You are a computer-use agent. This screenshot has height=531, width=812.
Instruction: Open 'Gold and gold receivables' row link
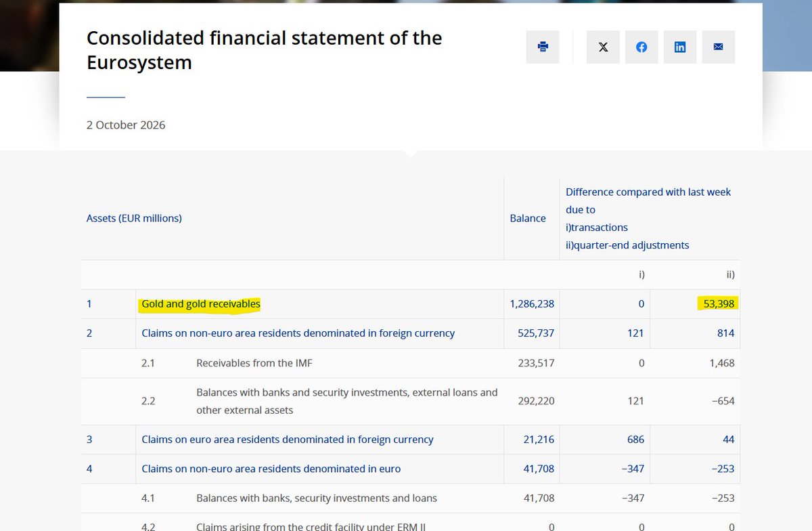[201, 304]
